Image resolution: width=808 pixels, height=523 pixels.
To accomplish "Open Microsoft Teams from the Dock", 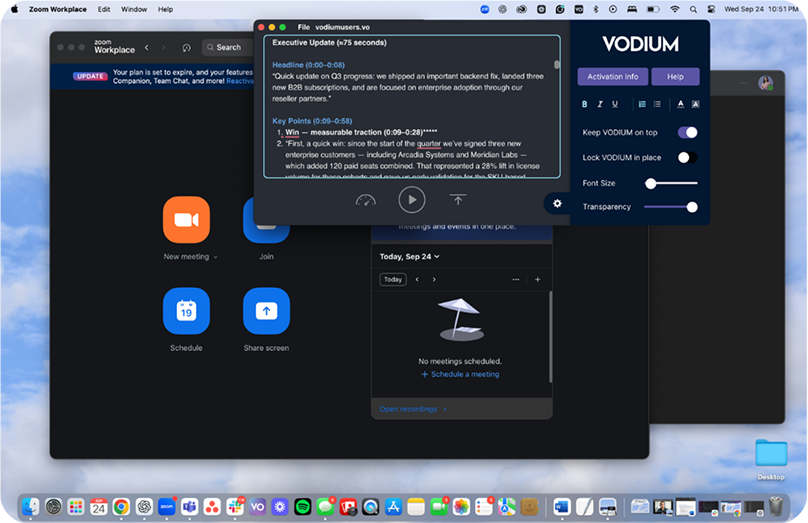I will [x=189, y=507].
